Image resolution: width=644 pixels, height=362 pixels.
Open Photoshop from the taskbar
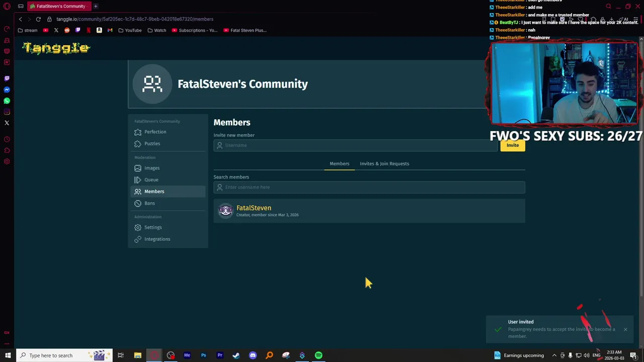pos(204,355)
